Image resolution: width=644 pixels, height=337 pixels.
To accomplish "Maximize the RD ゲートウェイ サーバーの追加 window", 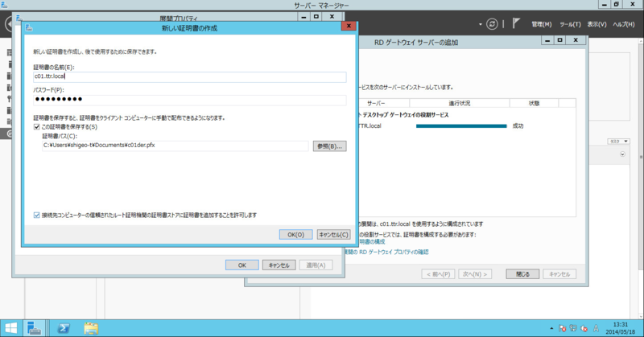I will 559,40.
